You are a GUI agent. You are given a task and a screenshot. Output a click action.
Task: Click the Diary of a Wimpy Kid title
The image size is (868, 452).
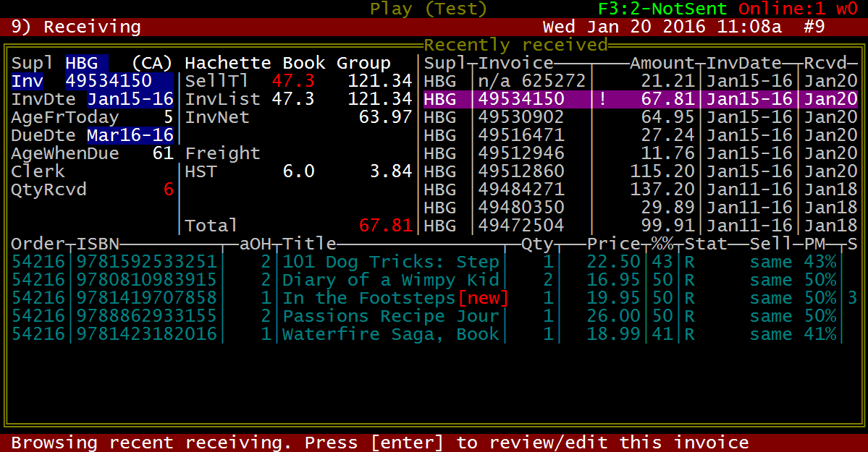[391, 280]
